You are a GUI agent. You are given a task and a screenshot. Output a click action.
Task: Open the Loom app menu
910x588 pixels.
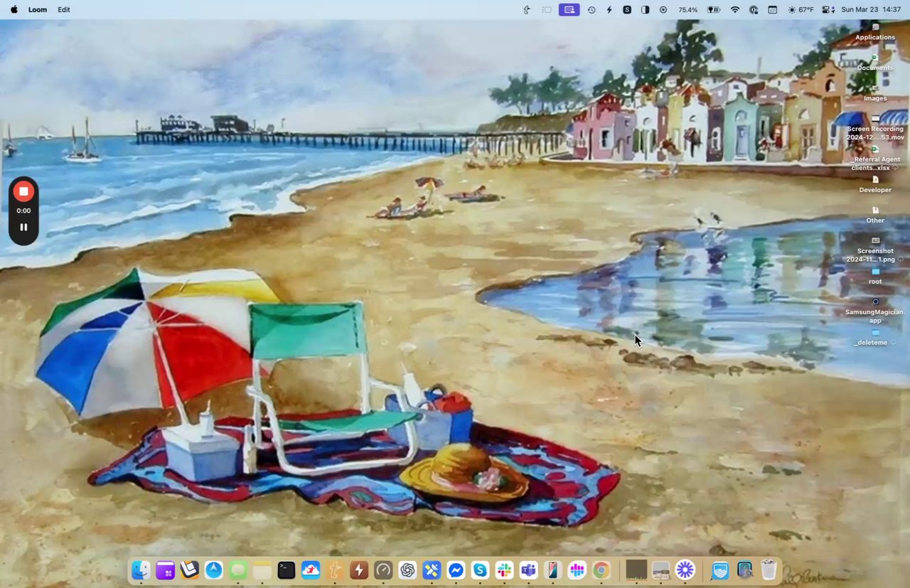coord(38,10)
